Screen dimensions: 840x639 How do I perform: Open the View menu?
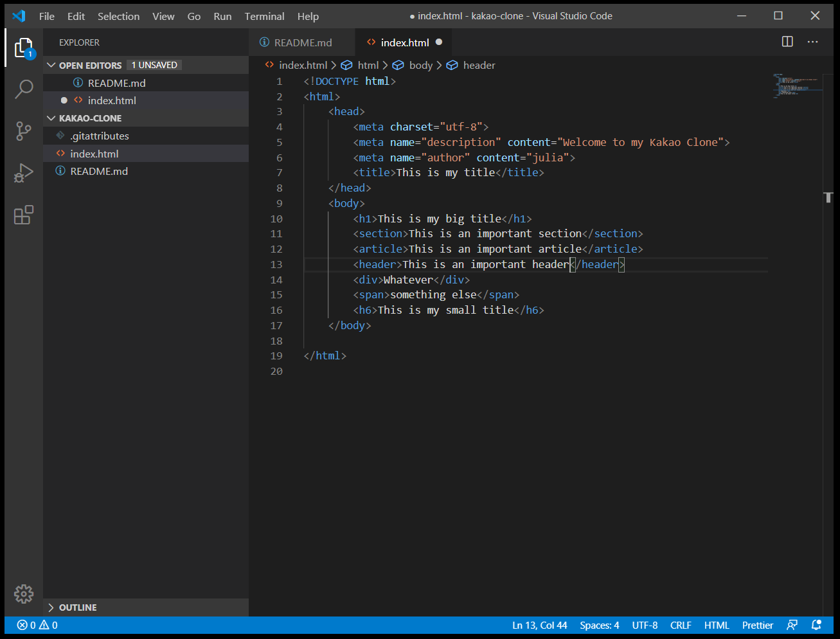pyautogui.click(x=163, y=16)
